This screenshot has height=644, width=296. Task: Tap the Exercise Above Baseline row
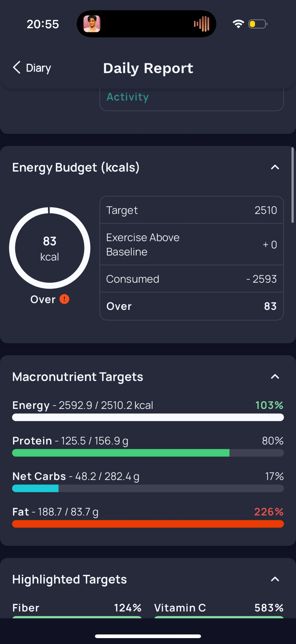click(192, 244)
